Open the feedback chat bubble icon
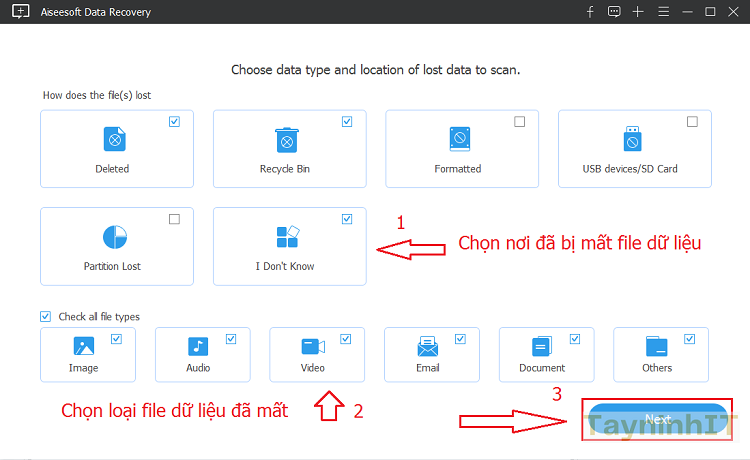The height and width of the screenshot is (460, 750). pos(613,12)
